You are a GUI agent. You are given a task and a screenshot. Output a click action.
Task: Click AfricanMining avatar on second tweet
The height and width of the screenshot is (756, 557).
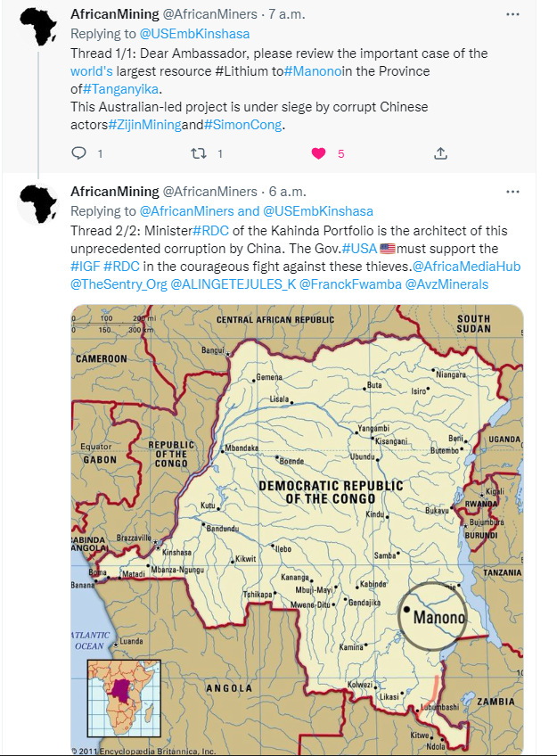(x=38, y=204)
